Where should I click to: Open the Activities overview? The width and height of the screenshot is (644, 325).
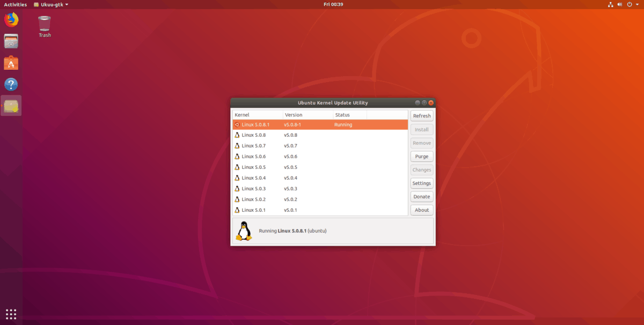[x=14, y=4]
